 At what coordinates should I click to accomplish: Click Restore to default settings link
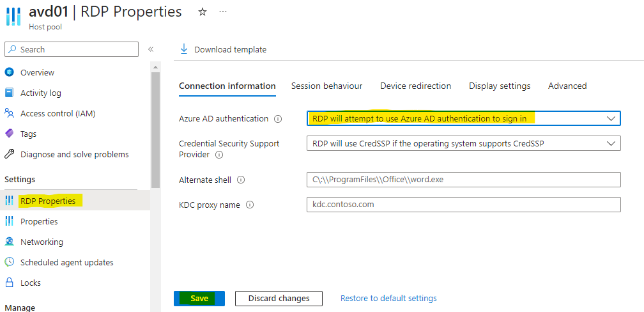[x=388, y=298]
